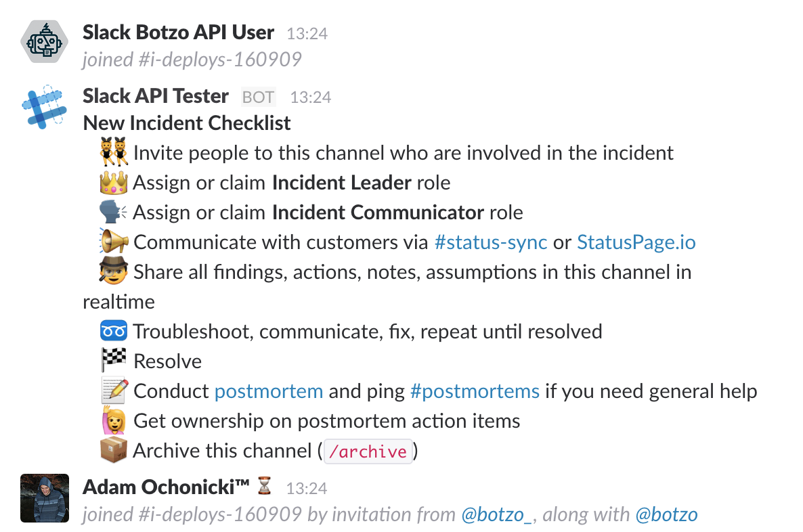Click the speaking head emoji

(x=114, y=212)
